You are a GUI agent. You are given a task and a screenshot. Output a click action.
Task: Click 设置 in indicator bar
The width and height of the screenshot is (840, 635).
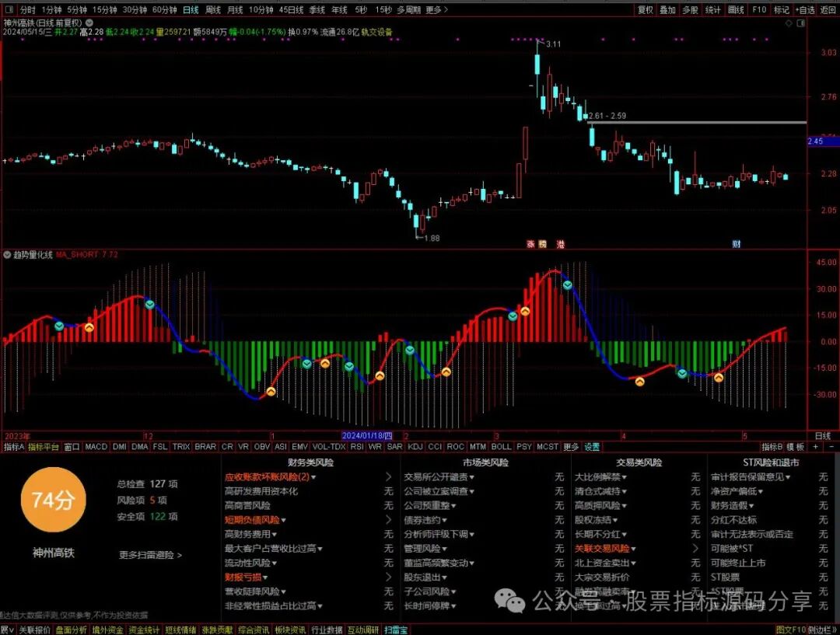tap(592, 447)
